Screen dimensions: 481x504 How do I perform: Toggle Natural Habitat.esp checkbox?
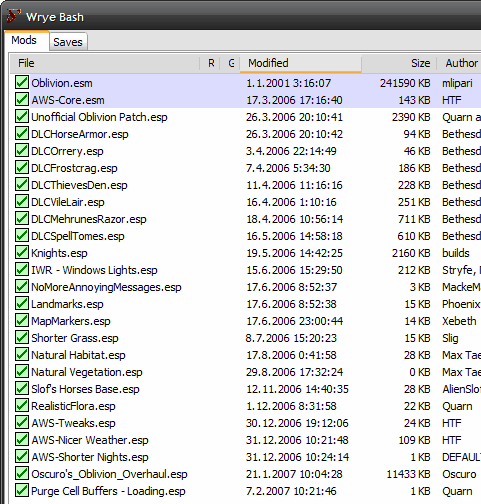(22, 354)
